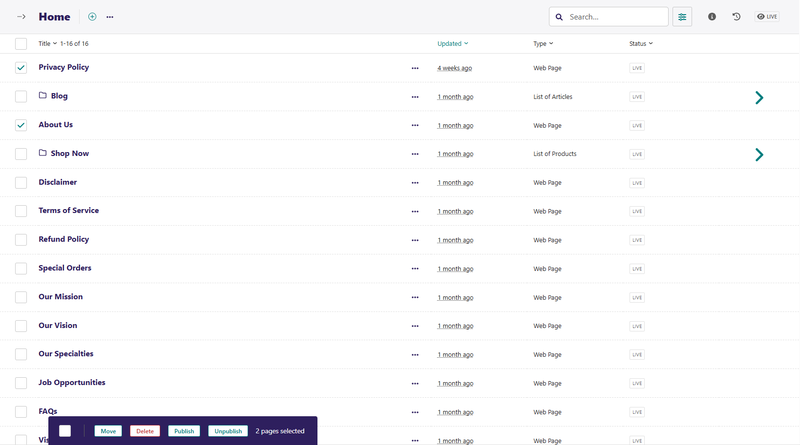
Task: Uncheck the Privacy Policy checkbox
Action: pyautogui.click(x=21, y=68)
